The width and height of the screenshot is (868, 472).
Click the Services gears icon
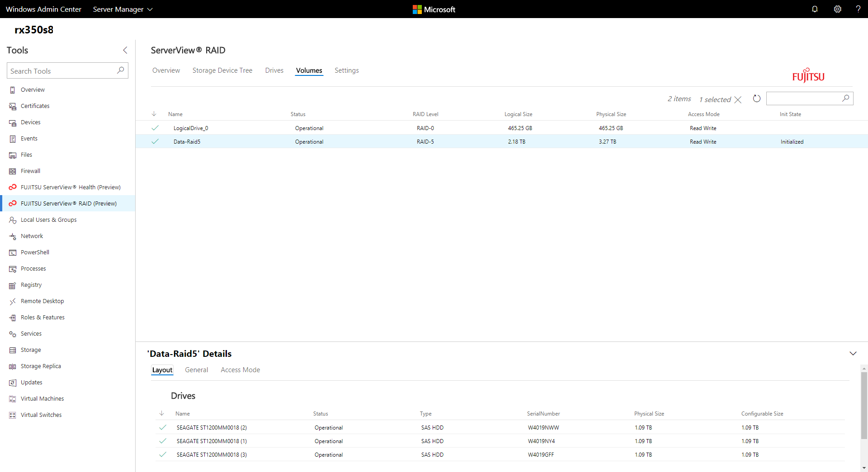coord(13,334)
